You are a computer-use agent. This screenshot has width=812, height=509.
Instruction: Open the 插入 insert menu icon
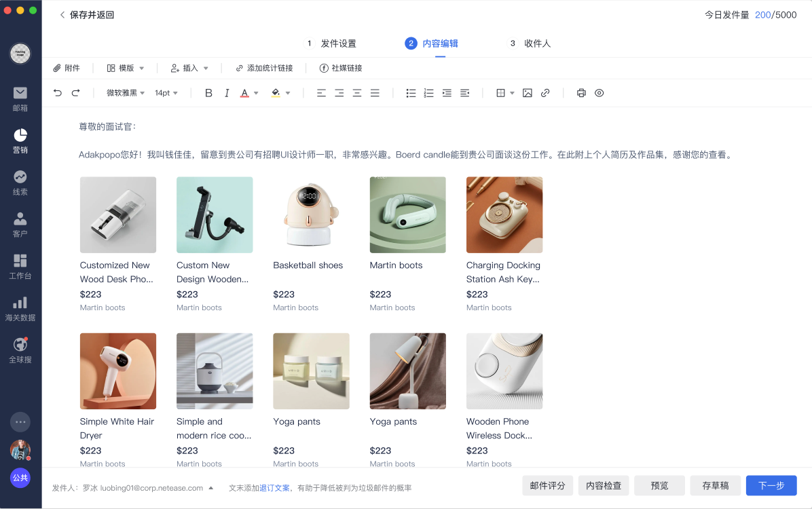pyautogui.click(x=177, y=67)
